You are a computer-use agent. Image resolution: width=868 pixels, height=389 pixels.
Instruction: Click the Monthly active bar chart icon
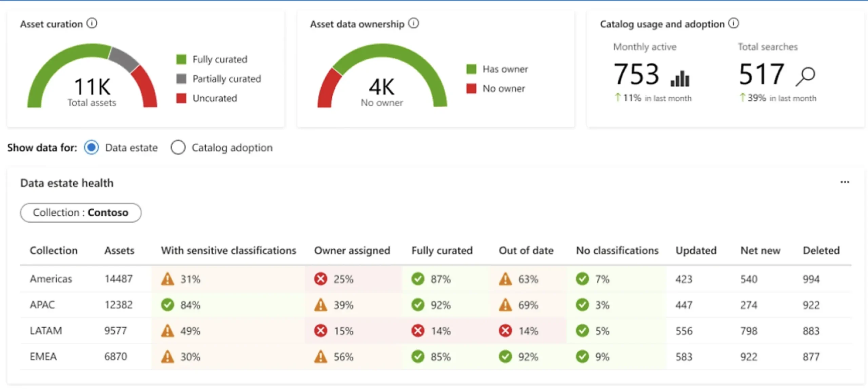[x=680, y=78]
